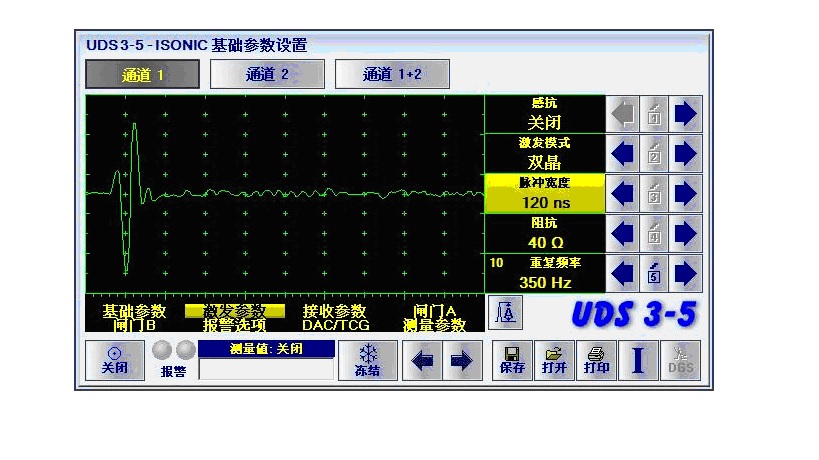
Task: Increase the 感抗 setting with right arrow
Action: coord(685,114)
